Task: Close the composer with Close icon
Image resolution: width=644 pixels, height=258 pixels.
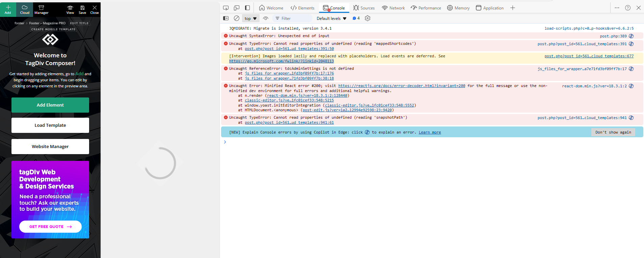Action: tap(95, 9)
